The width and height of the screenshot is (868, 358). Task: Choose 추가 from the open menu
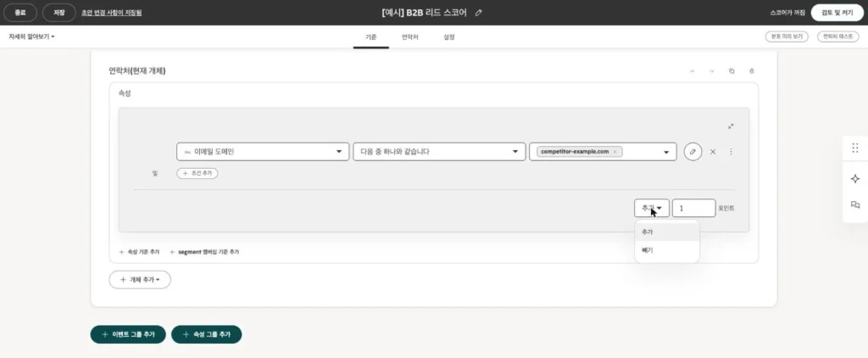click(667, 232)
